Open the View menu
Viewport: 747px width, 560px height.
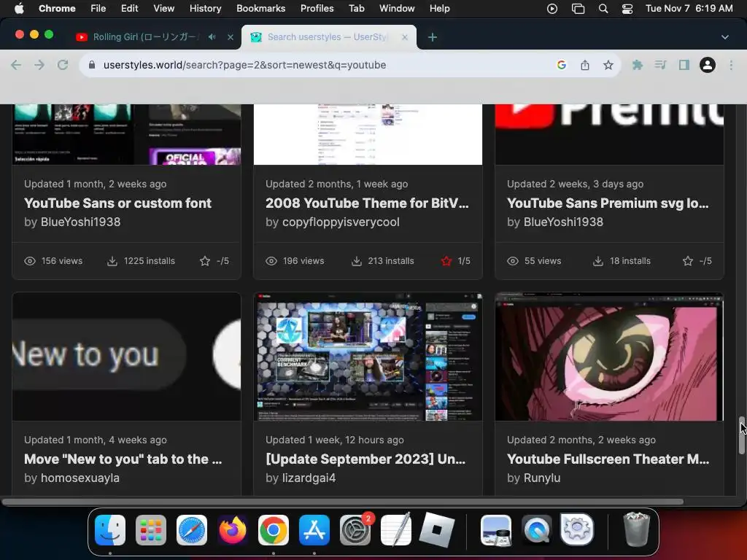(163, 9)
